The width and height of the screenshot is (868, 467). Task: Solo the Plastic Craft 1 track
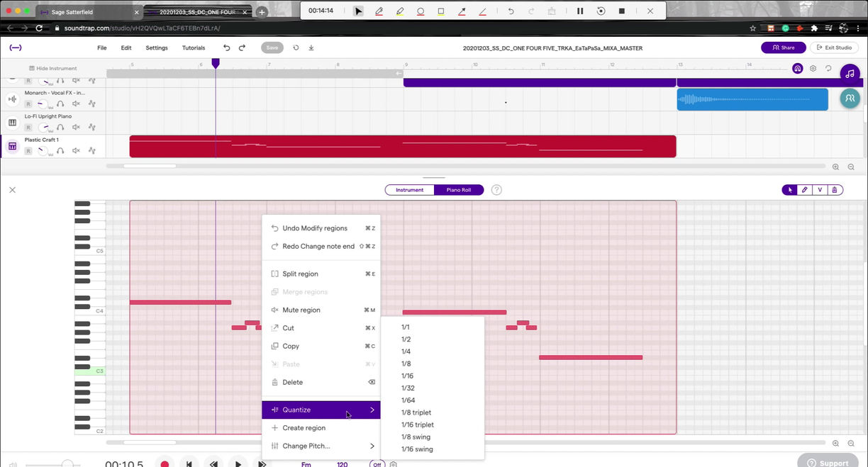tap(61, 150)
